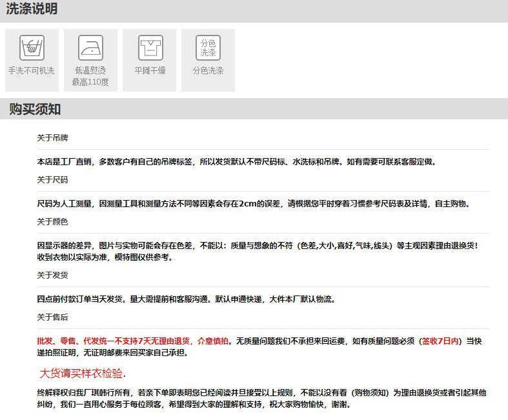Viewport: 508px width, 420px height.
Task: Click the flat dry garment icon
Action: pos(150,48)
